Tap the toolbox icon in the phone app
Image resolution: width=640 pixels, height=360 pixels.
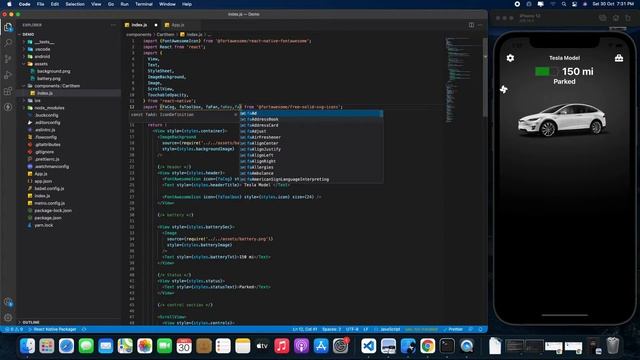click(x=619, y=58)
